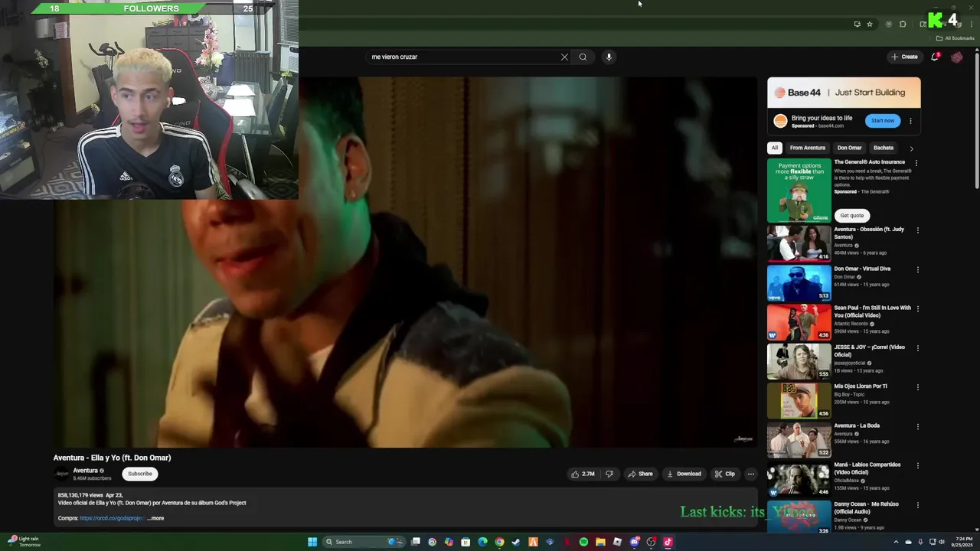The image size is (980, 551).
Task: Open All Bookmarks folder
Action: (955, 38)
